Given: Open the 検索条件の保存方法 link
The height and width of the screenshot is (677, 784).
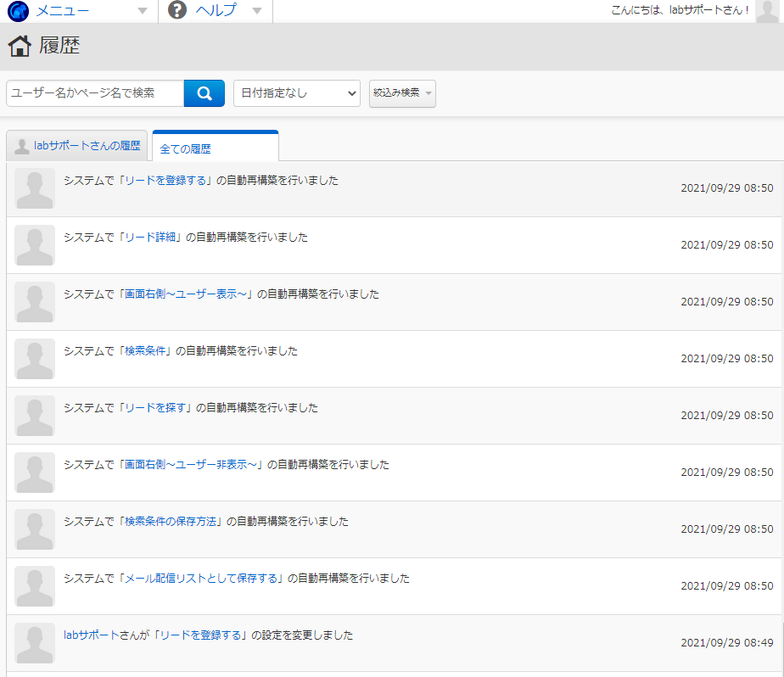Looking at the screenshot, I should [x=171, y=522].
